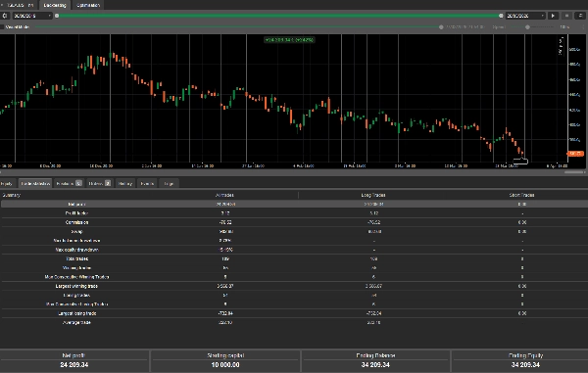Select the Total trades row label
Screen dimensions: 588x373
pos(76,258)
